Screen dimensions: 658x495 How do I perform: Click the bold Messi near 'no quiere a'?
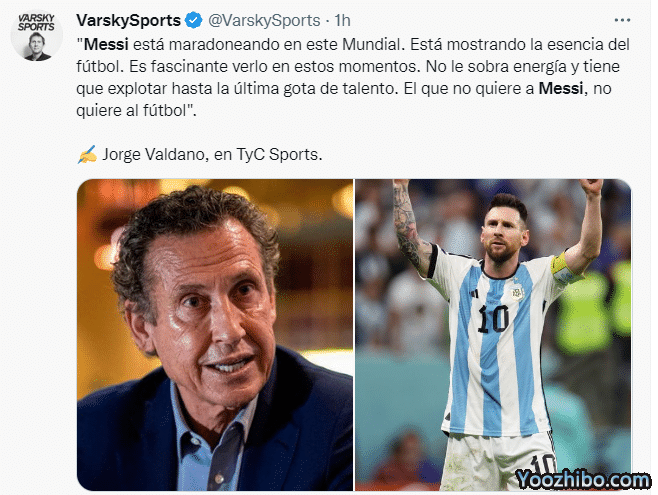click(561, 89)
